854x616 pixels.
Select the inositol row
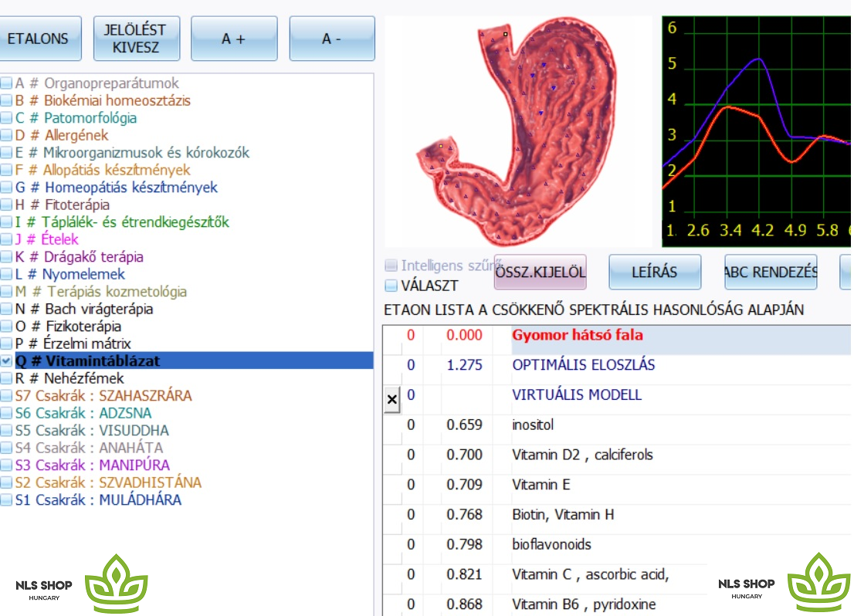click(x=617, y=430)
